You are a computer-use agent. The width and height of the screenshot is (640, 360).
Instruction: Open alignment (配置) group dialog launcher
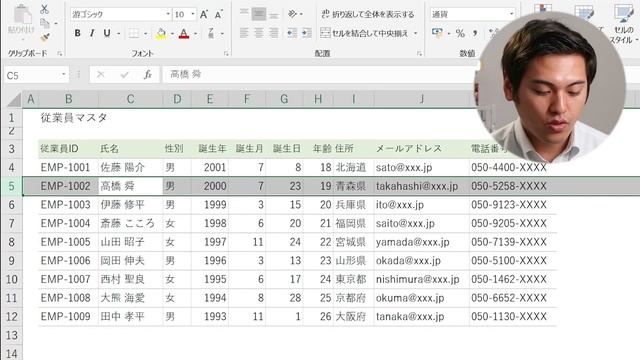pyautogui.click(x=419, y=53)
